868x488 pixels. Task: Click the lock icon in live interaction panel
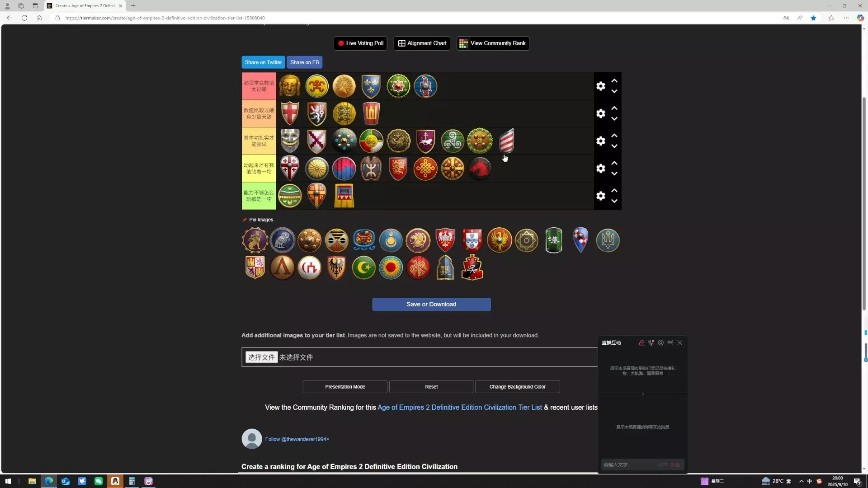[642, 343]
